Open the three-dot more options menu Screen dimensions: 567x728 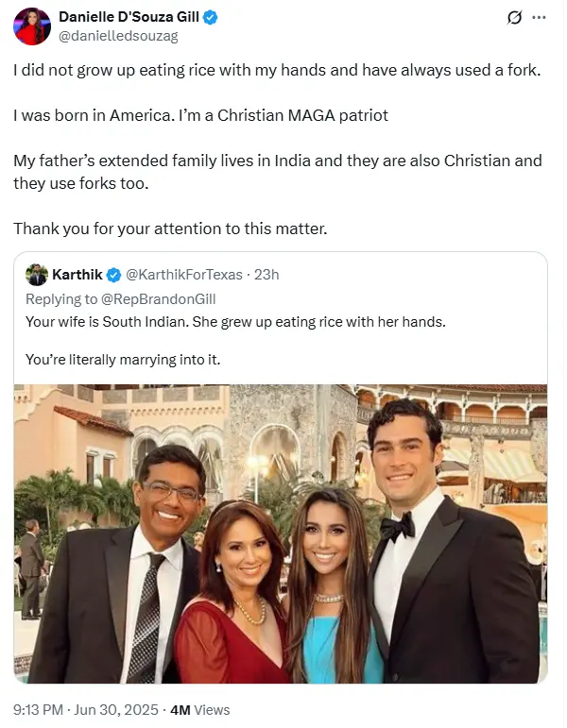(540, 18)
